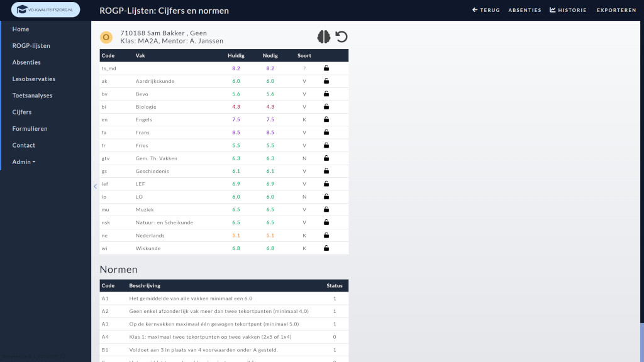
Task: Collapse sidebar with the left chevron
Action: coord(95,187)
